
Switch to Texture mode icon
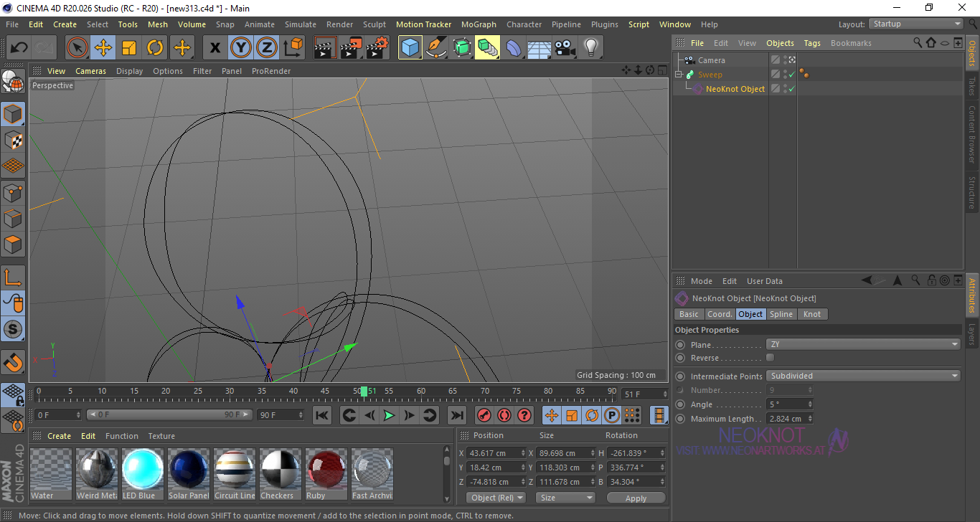(x=13, y=140)
